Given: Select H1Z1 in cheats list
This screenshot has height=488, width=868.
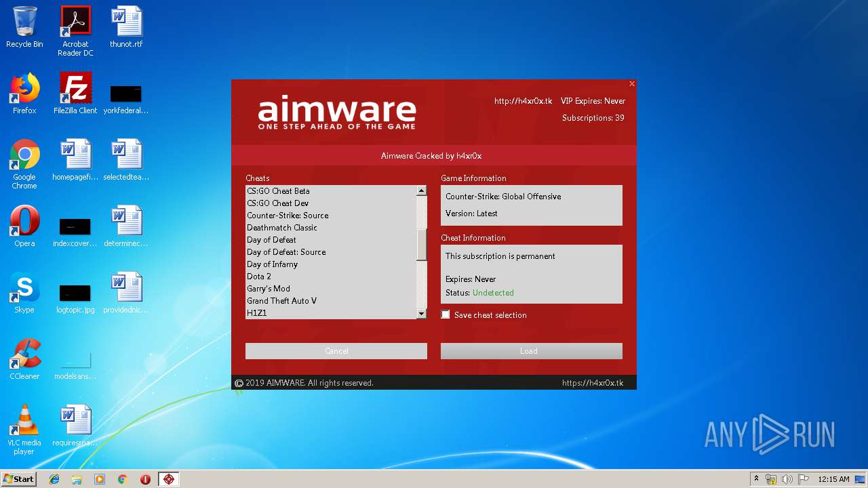Looking at the screenshot, I should (331, 313).
